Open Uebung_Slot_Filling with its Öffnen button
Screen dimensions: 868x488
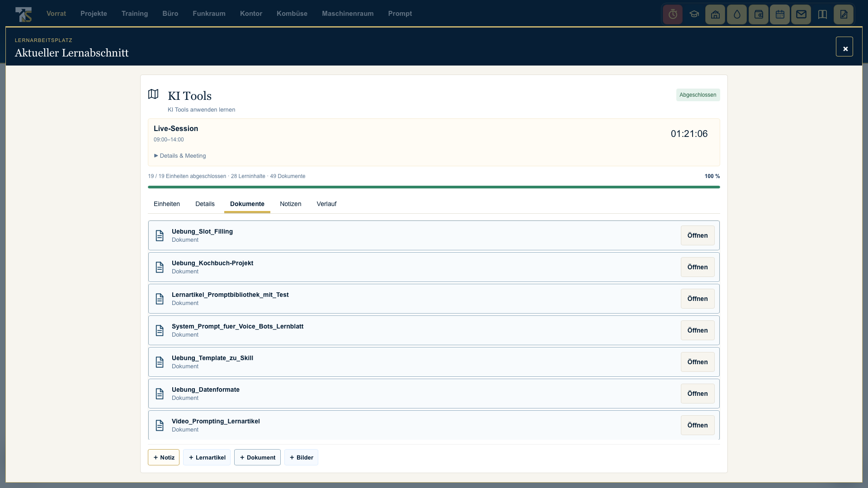click(698, 235)
